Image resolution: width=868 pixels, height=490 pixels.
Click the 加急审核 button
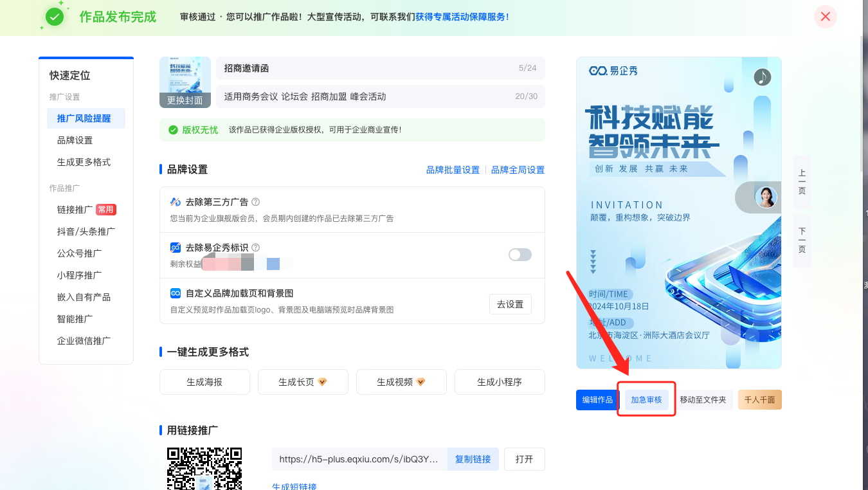pyautogui.click(x=646, y=400)
